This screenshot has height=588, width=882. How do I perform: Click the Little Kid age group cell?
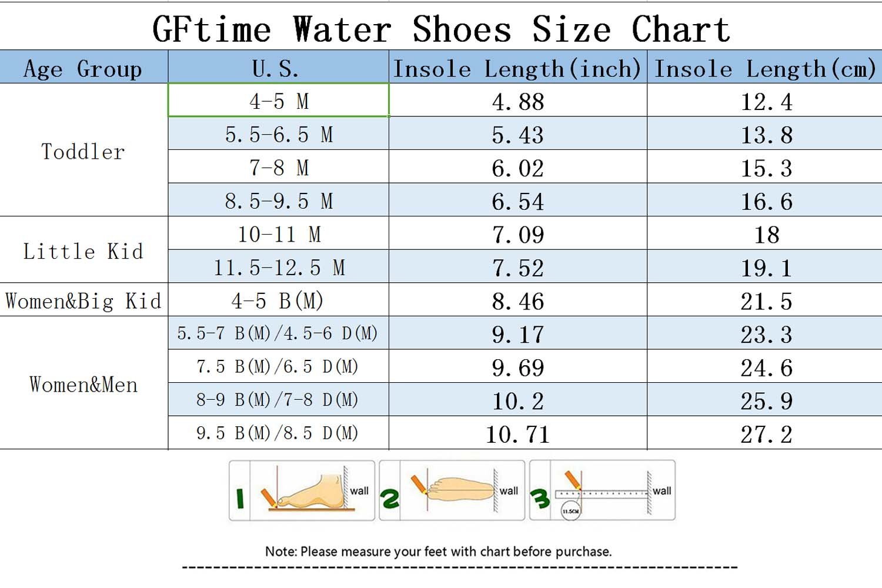83,251
